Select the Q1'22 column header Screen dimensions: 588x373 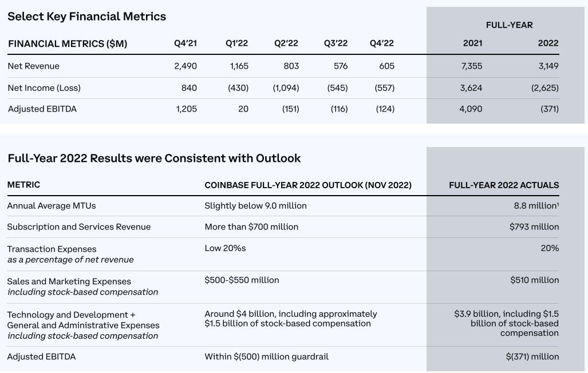tap(236, 43)
